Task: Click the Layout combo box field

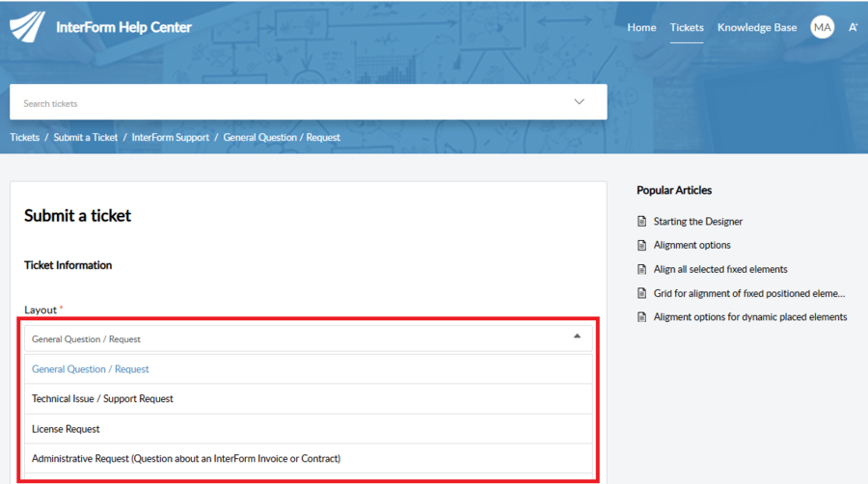Action: 309,338
